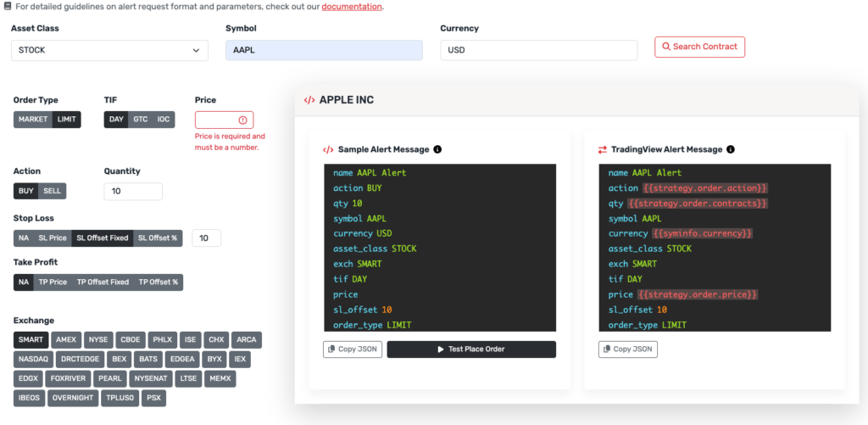Choose IOC time in force
The image size is (868, 425).
click(x=164, y=119)
